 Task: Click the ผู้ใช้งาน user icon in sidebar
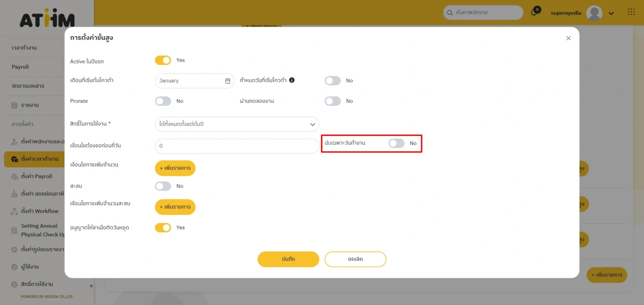pyautogui.click(x=14, y=267)
